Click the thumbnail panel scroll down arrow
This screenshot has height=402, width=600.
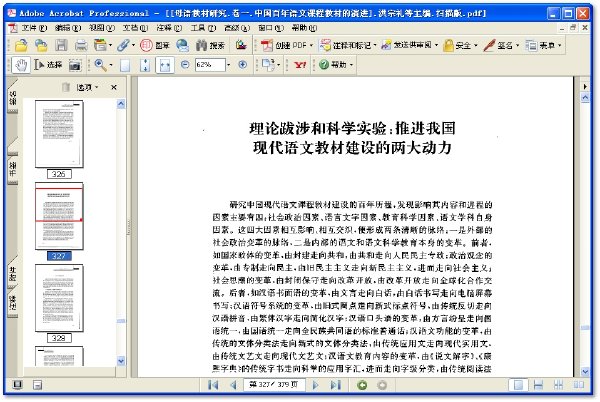(121, 361)
